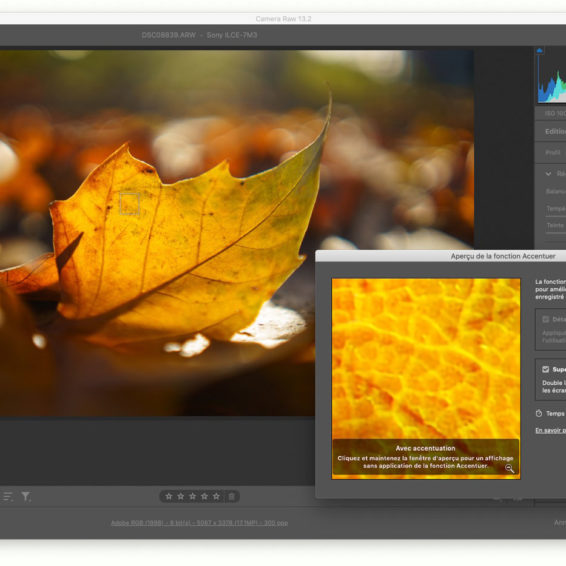Click the zoom-out magnifier in Accentuer preview
Image resolution: width=566 pixels, height=566 pixels.
[x=509, y=469]
